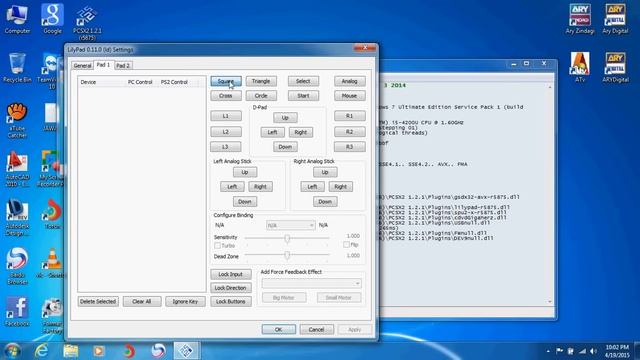
Task: Click D-Pad Down button
Action: (x=285, y=147)
